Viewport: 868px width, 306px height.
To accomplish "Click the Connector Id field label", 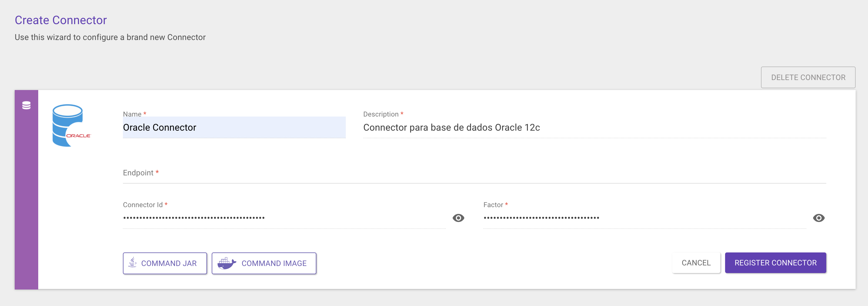I will tap(143, 204).
